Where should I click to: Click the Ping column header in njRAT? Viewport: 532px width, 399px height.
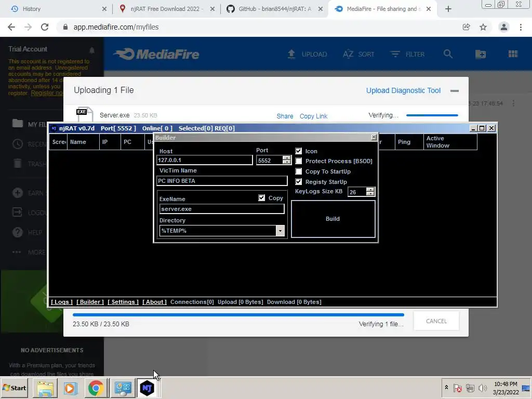[x=409, y=142]
